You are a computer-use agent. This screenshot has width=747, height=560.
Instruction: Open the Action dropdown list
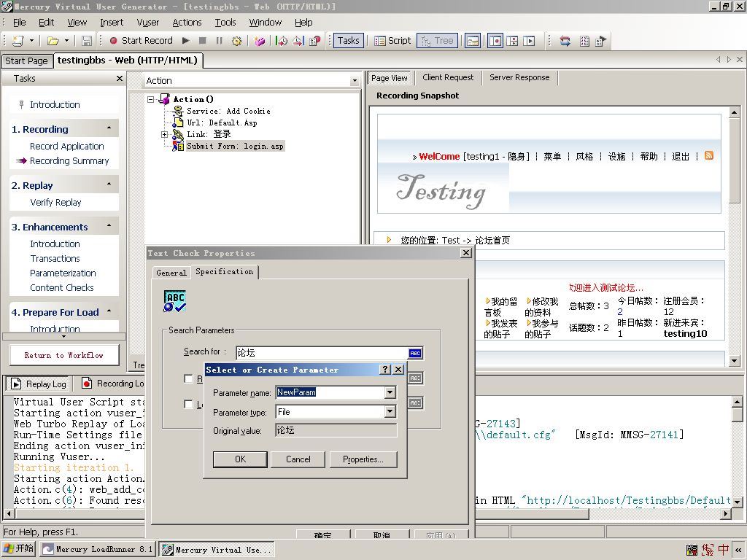click(x=354, y=81)
